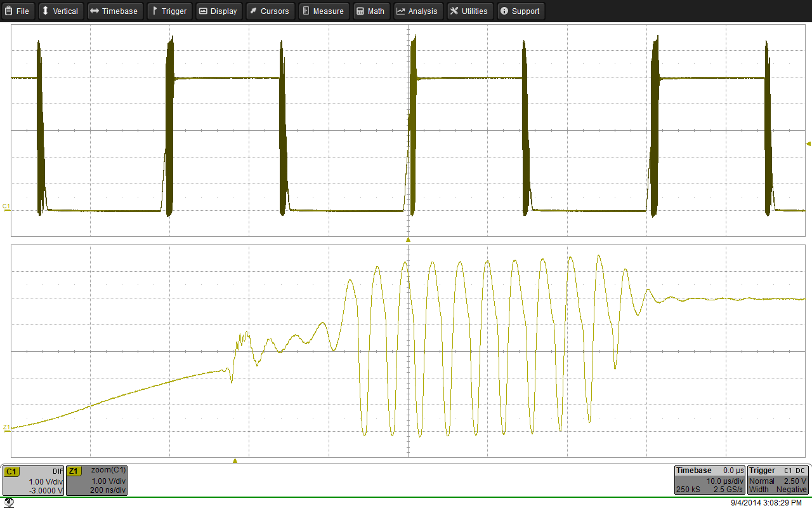812x508 pixels.
Task: Click the Support info icon
Action: [x=503, y=11]
